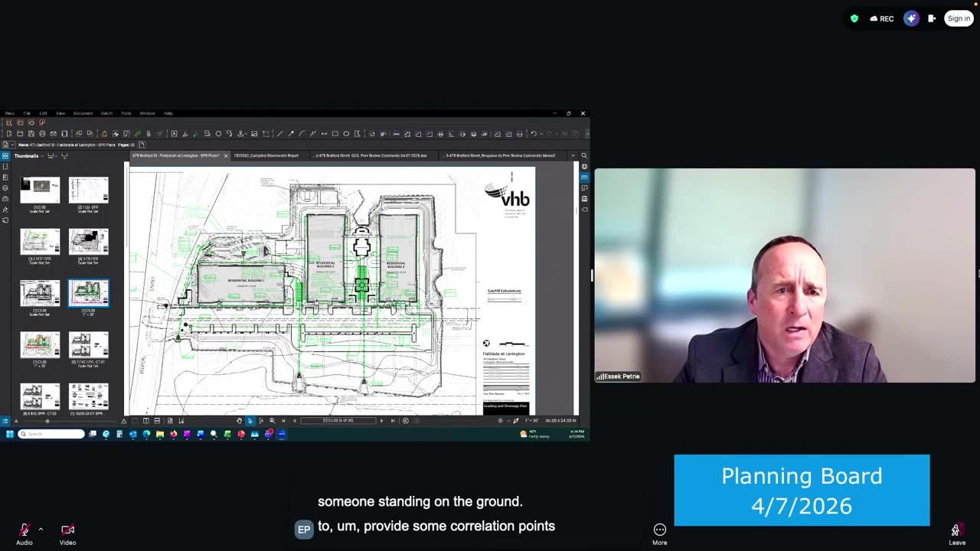Viewport: 980px width, 551px height.
Task: Click the Open file folder icon
Action: pyautogui.click(x=20, y=134)
